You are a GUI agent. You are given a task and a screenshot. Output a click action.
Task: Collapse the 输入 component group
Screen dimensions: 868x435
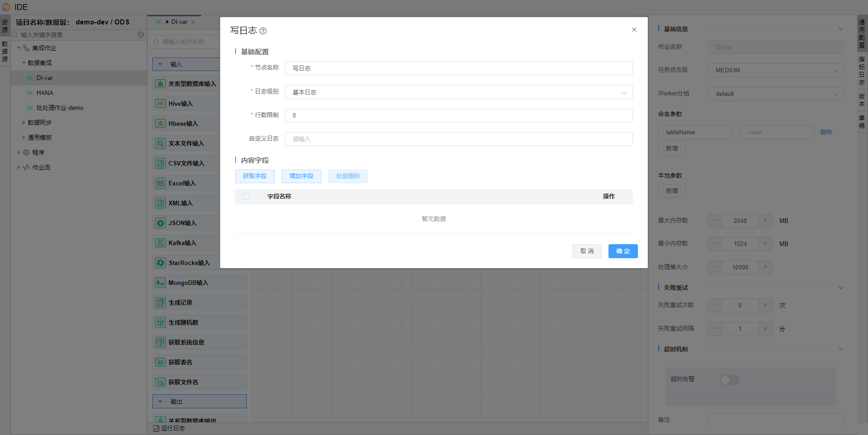(x=160, y=64)
